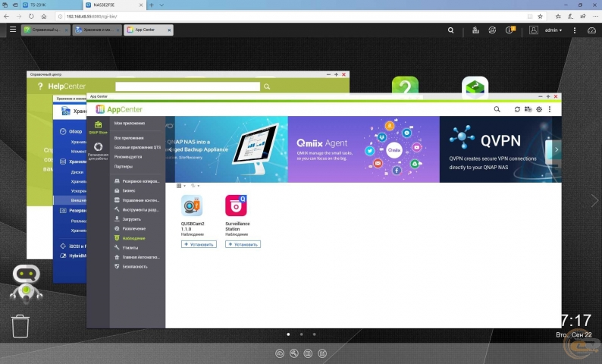Viewport: 602px width, 364px height.
Task: Select the Безопасность category
Action: click(135, 266)
